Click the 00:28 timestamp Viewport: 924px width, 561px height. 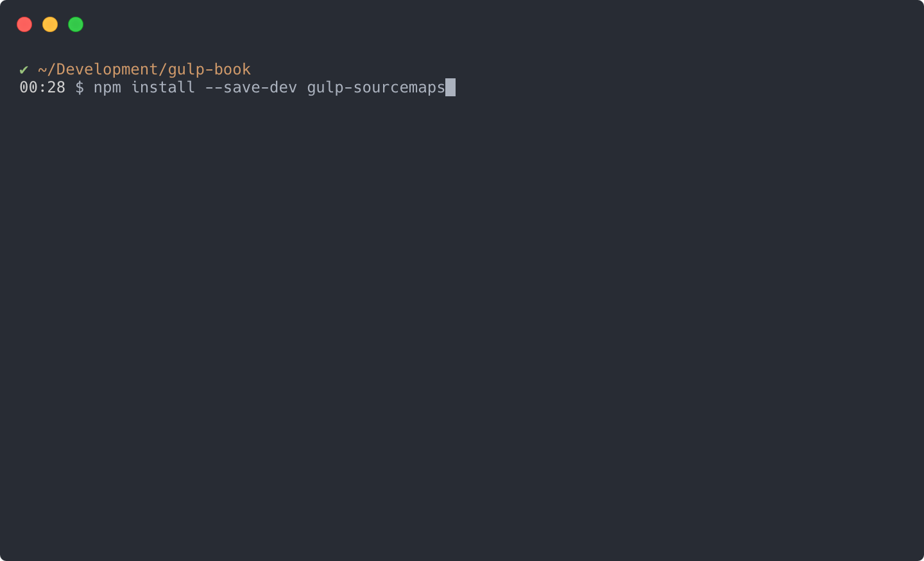[42, 87]
